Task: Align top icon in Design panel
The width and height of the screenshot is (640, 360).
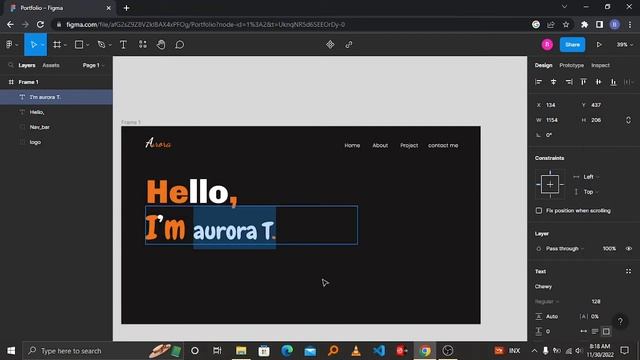Action: point(584,82)
